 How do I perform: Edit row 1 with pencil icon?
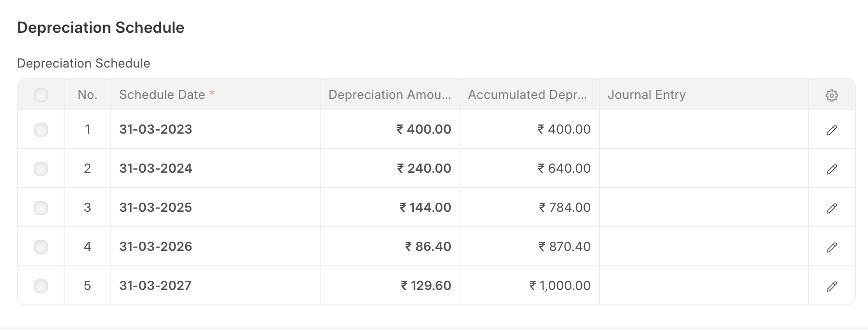click(831, 130)
